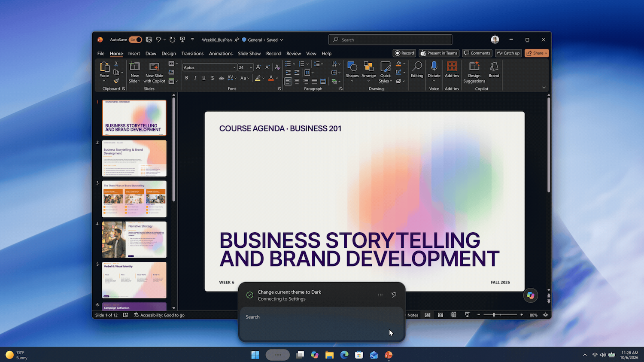
Task: Open Design Suggestions
Action: click(474, 72)
